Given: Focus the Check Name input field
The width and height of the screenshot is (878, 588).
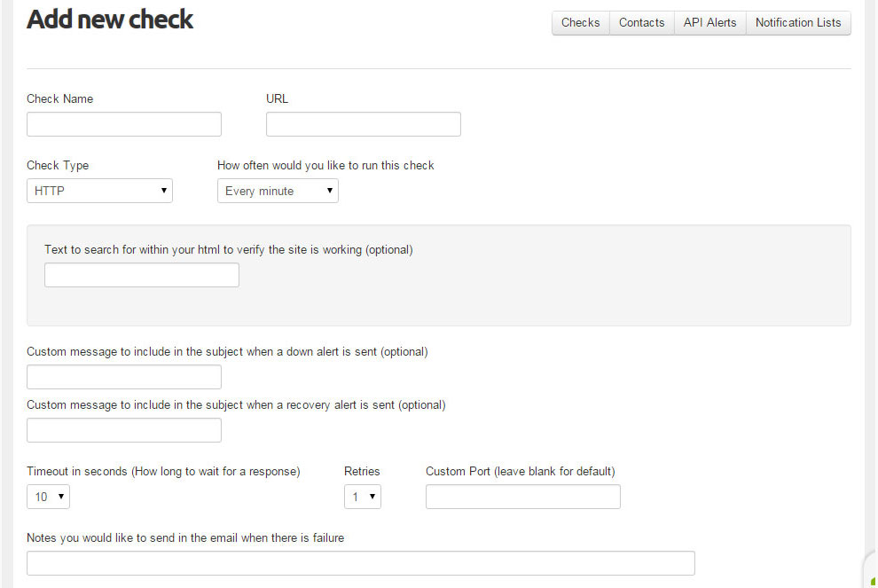Looking at the screenshot, I should (x=124, y=124).
